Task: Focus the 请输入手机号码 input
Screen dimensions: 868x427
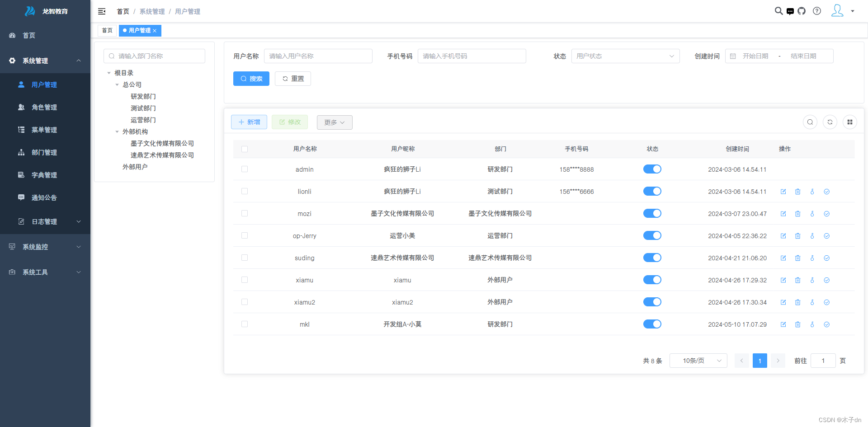Action: click(x=472, y=56)
